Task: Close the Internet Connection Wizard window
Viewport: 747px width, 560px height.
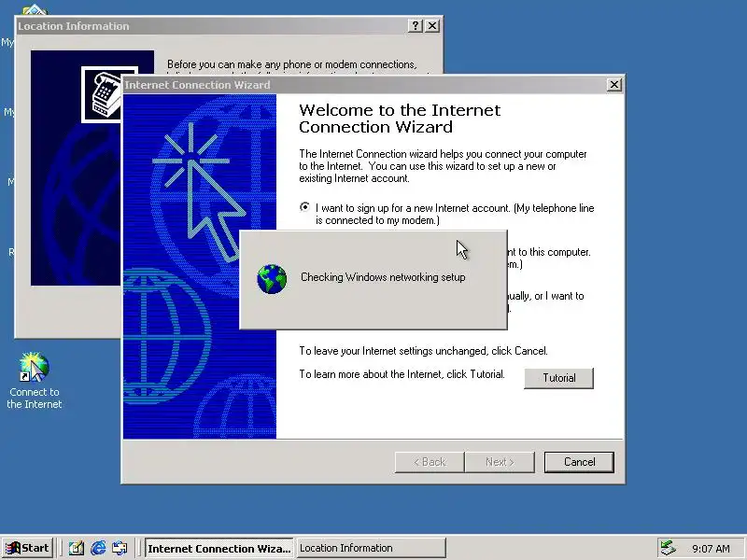Action: 614,85
